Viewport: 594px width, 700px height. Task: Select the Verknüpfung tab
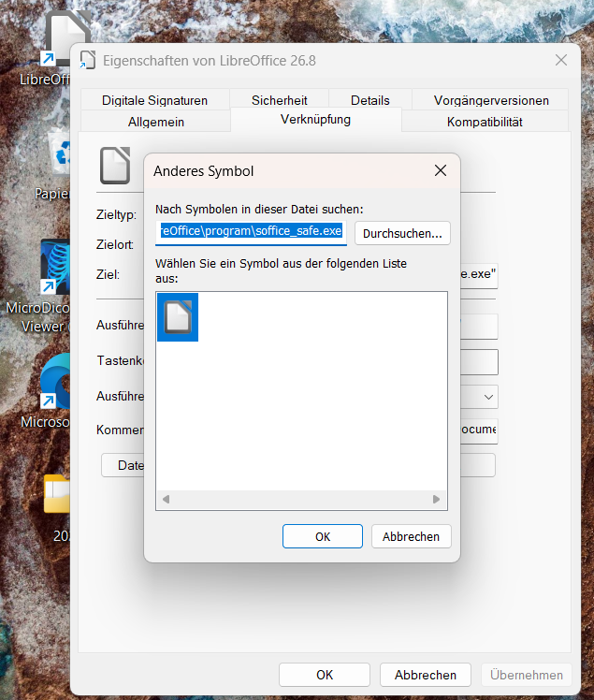click(x=316, y=120)
